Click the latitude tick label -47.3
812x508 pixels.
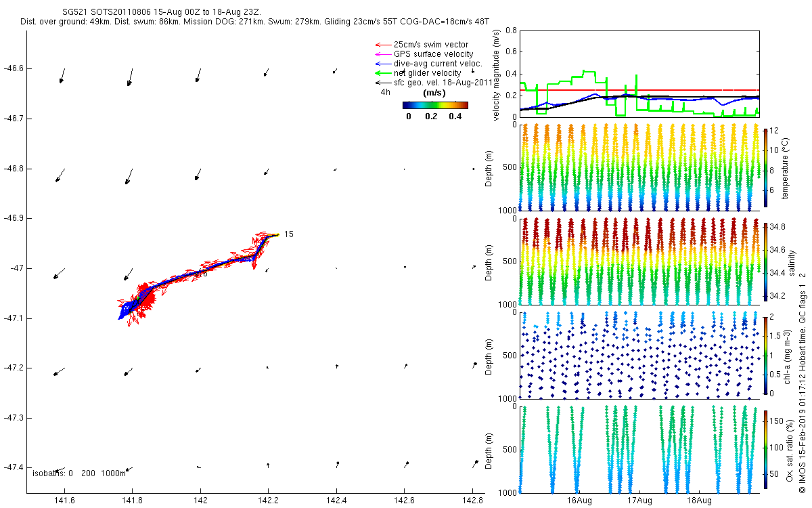pos(12,418)
